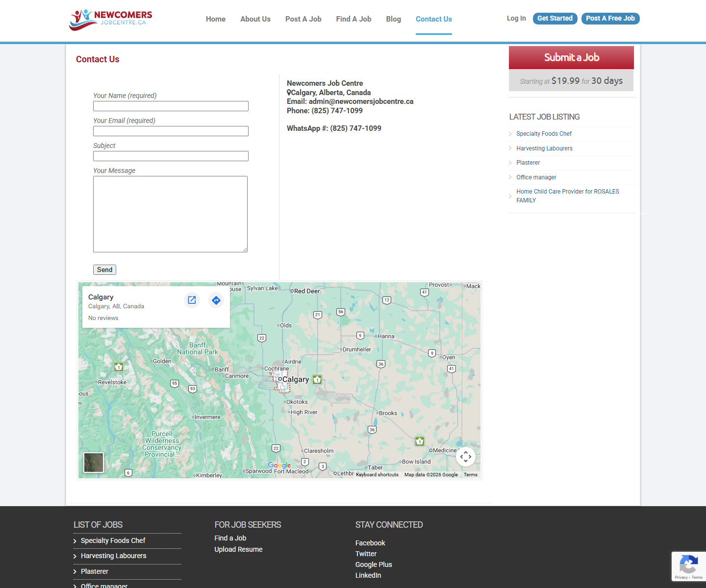Open the Facebook link in the footer
Image resolution: width=706 pixels, height=588 pixels.
(x=370, y=543)
